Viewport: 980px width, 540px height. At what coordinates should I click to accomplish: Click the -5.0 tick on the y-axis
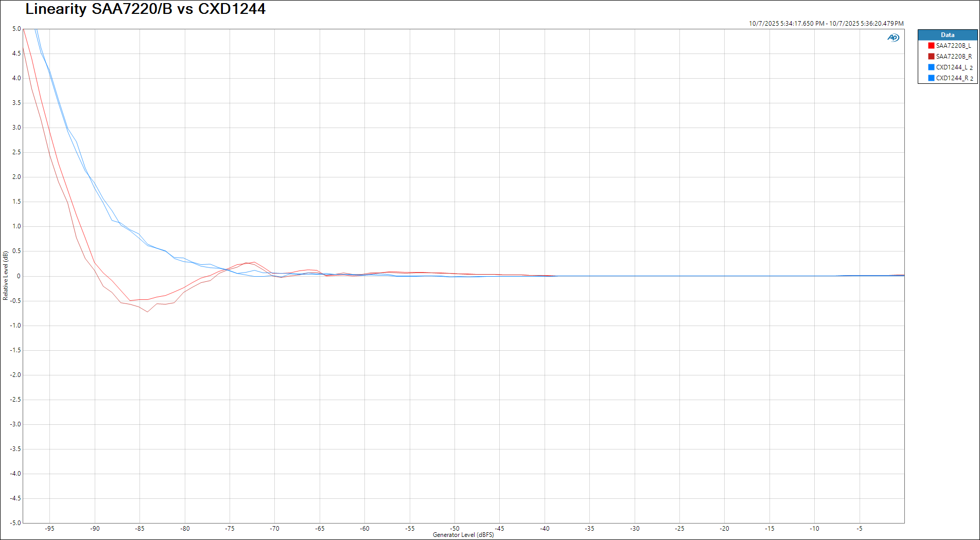(x=16, y=523)
